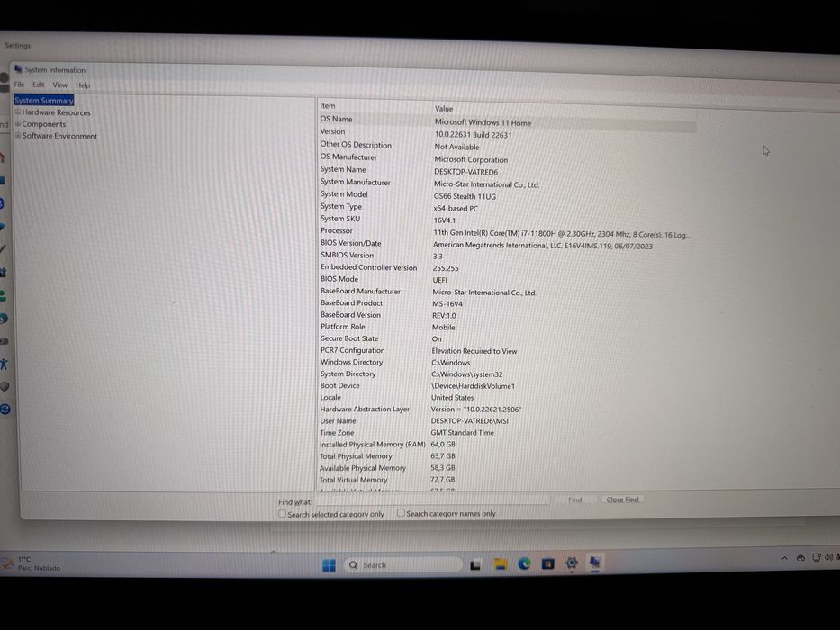Select the Locale row
The height and width of the screenshot is (630, 840).
pyautogui.click(x=507, y=398)
